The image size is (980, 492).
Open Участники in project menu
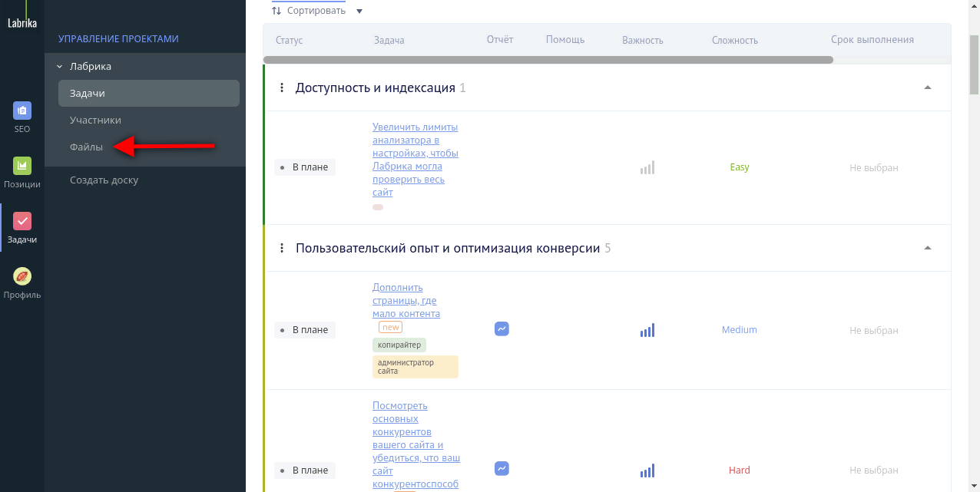(x=95, y=121)
